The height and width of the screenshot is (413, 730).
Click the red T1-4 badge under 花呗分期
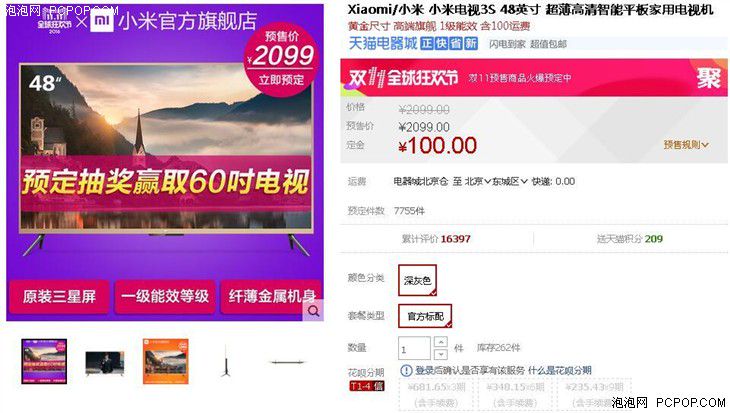pos(366,386)
